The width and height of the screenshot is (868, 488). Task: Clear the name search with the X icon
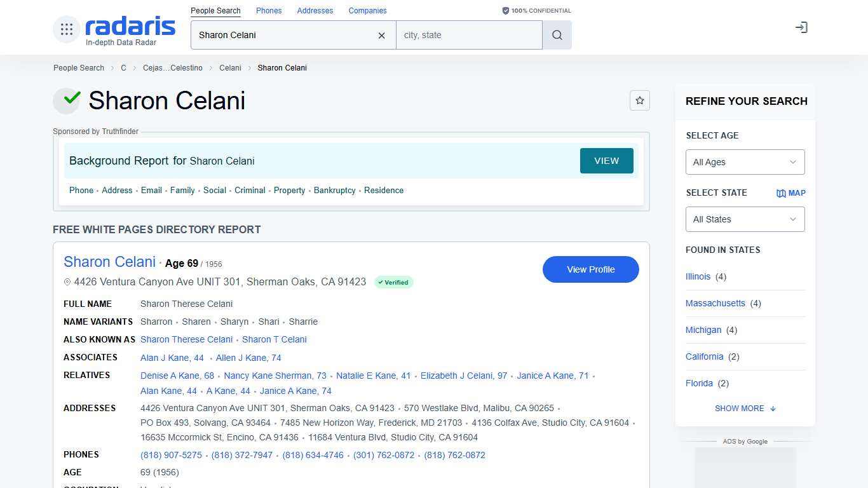pos(381,36)
